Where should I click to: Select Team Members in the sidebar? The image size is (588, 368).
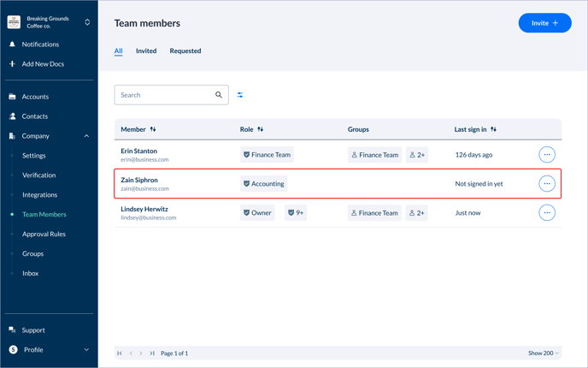44,215
